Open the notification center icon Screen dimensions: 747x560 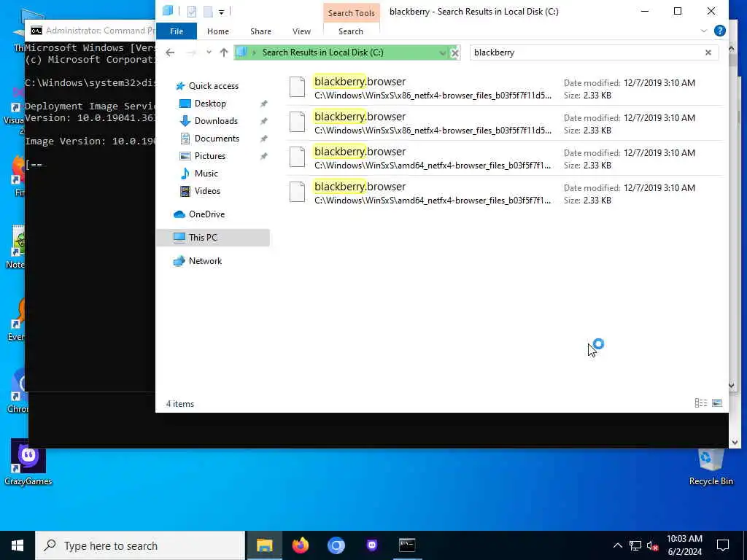tap(723, 545)
